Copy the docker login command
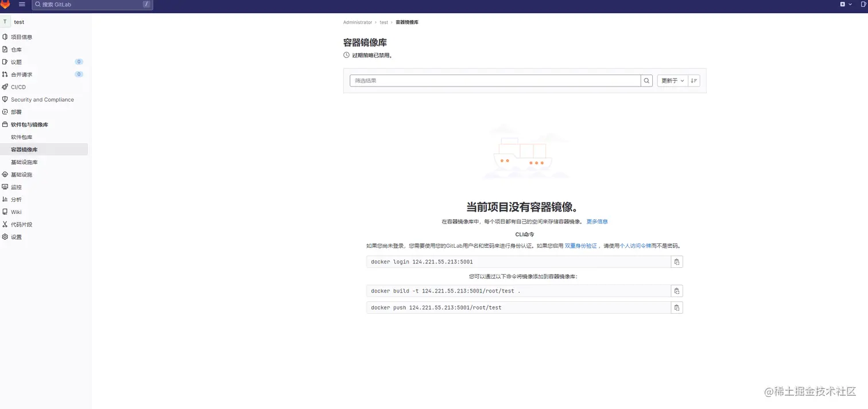868x409 pixels. point(677,262)
